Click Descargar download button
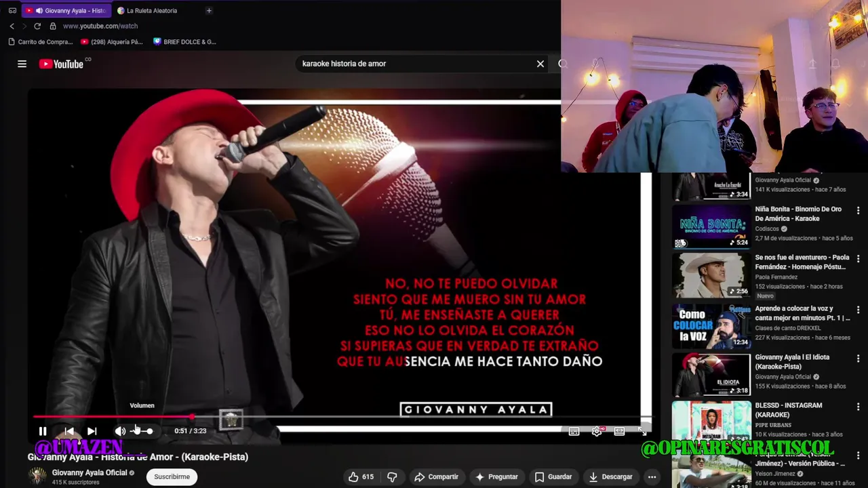This screenshot has height=488, width=868. coord(610,477)
